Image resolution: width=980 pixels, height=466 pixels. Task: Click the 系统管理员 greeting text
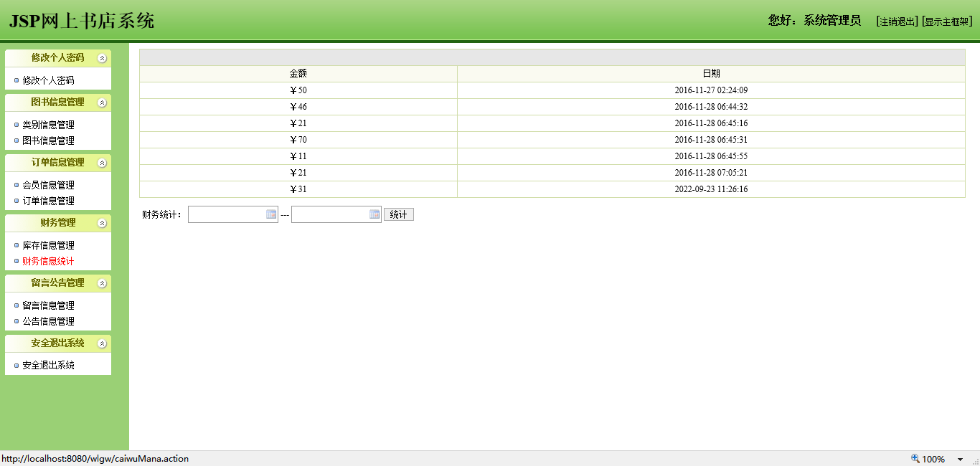(832, 21)
